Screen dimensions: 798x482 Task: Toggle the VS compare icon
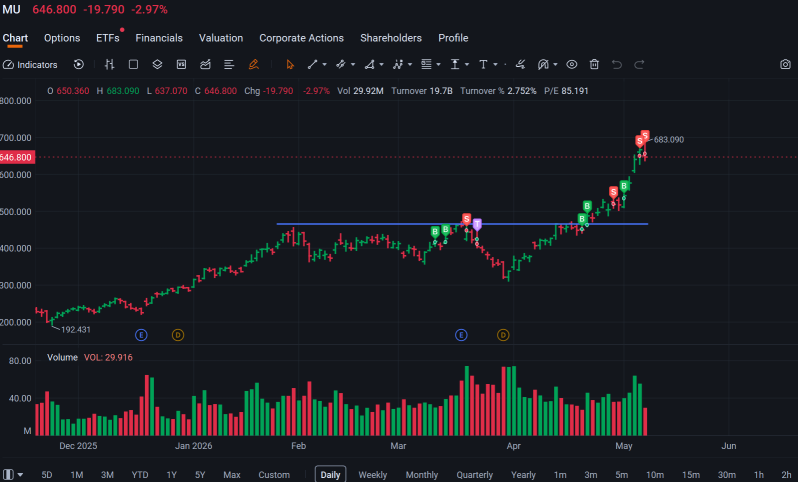tap(181, 64)
